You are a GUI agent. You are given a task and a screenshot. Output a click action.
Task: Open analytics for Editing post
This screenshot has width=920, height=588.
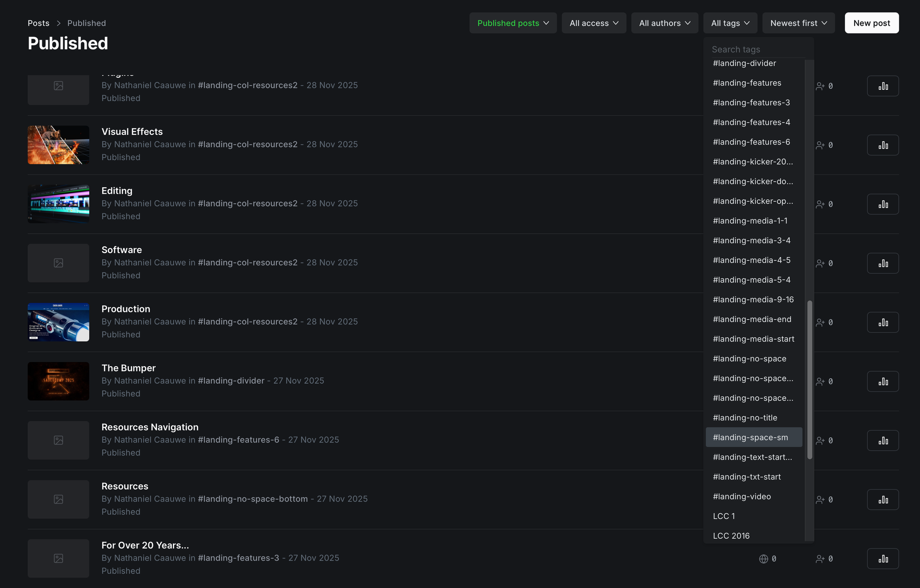(883, 204)
